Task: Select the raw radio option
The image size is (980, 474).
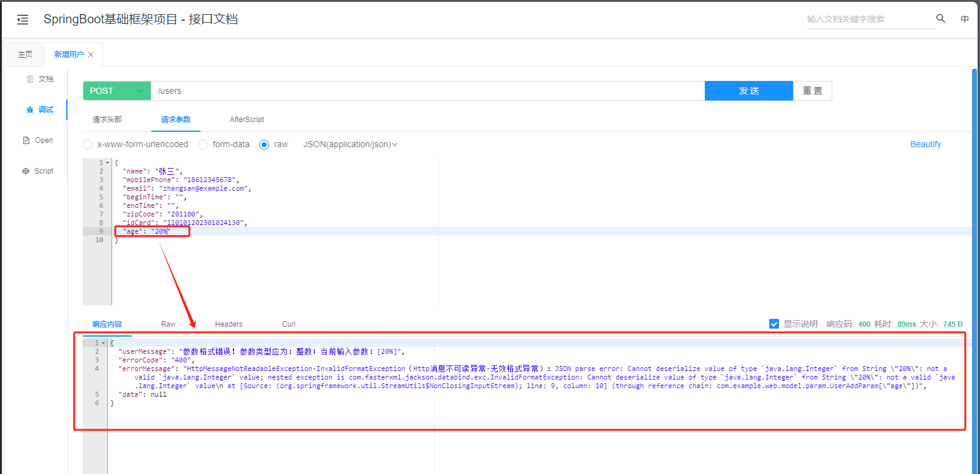Action: coord(264,145)
